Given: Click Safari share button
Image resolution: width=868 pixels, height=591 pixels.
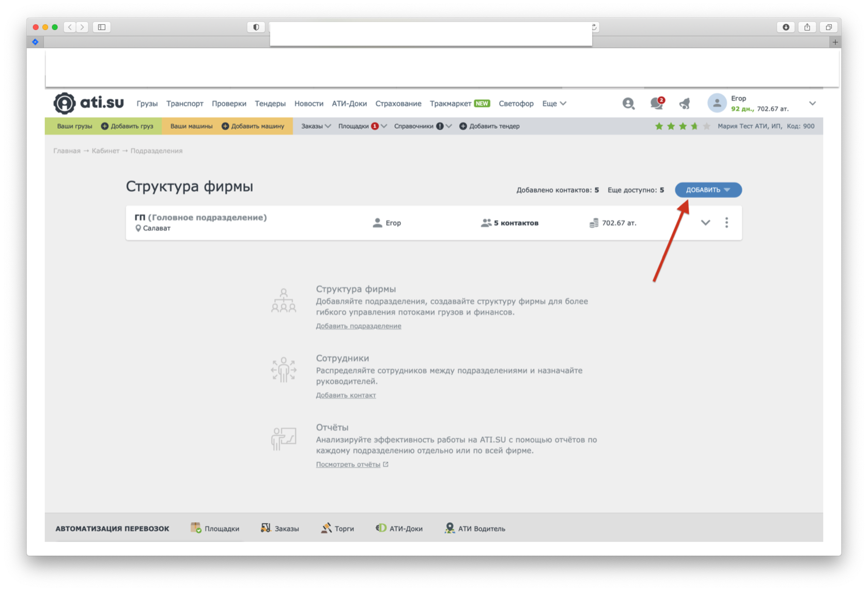Looking at the screenshot, I should point(807,27).
